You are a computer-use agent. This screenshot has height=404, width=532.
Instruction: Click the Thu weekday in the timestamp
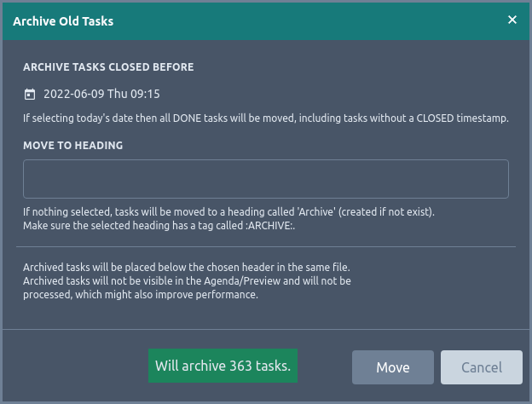click(118, 94)
